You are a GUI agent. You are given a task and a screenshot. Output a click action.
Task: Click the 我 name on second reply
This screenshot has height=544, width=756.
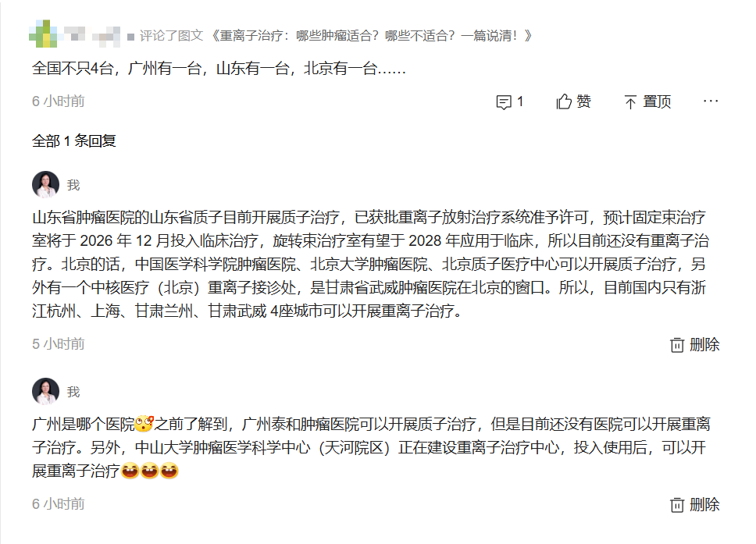pyautogui.click(x=73, y=393)
